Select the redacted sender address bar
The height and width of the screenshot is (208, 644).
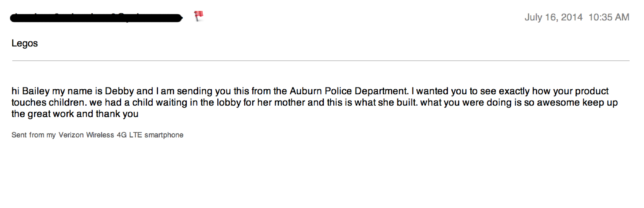click(96, 18)
